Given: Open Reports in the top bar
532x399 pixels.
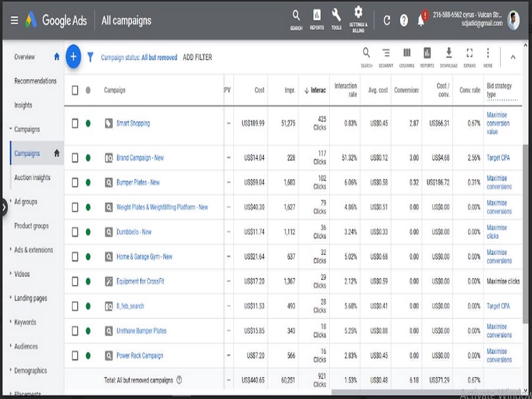Looking at the screenshot, I should tap(317, 20).
